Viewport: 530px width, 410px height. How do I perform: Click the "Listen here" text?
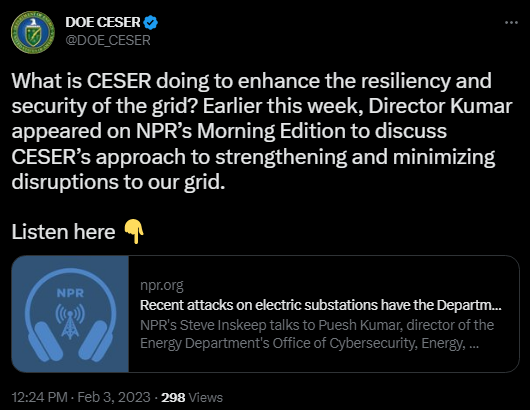click(63, 232)
